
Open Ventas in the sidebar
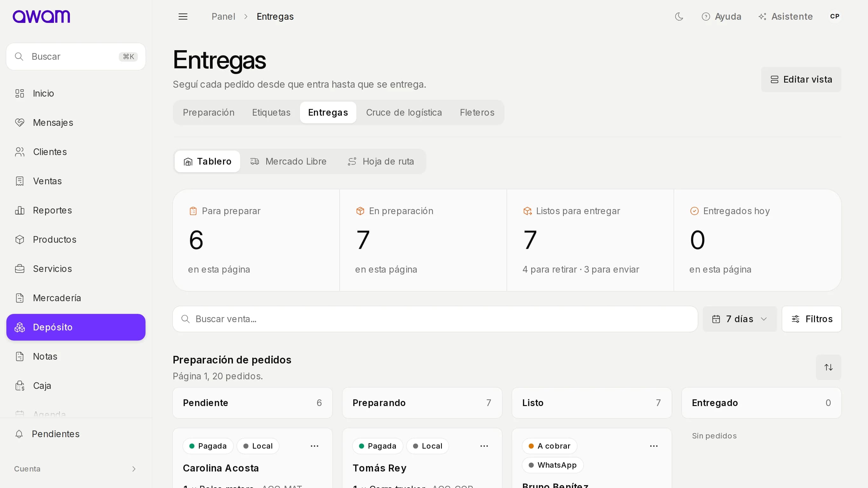[x=76, y=181]
